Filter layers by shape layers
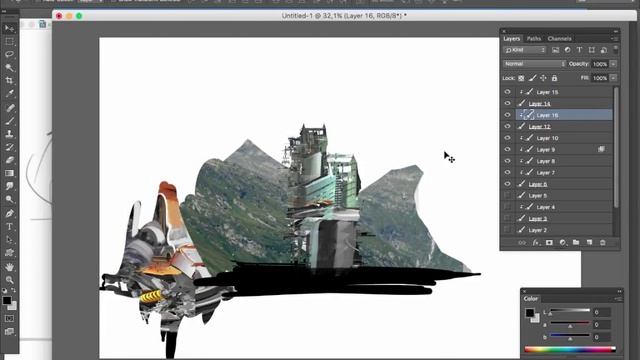The image size is (640, 360). pyautogui.click(x=591, y=50)
